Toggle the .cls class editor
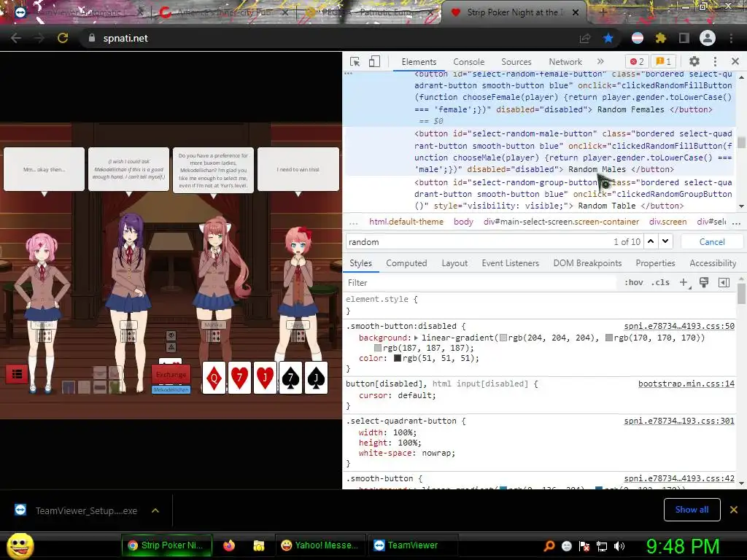 coord(660,282)
